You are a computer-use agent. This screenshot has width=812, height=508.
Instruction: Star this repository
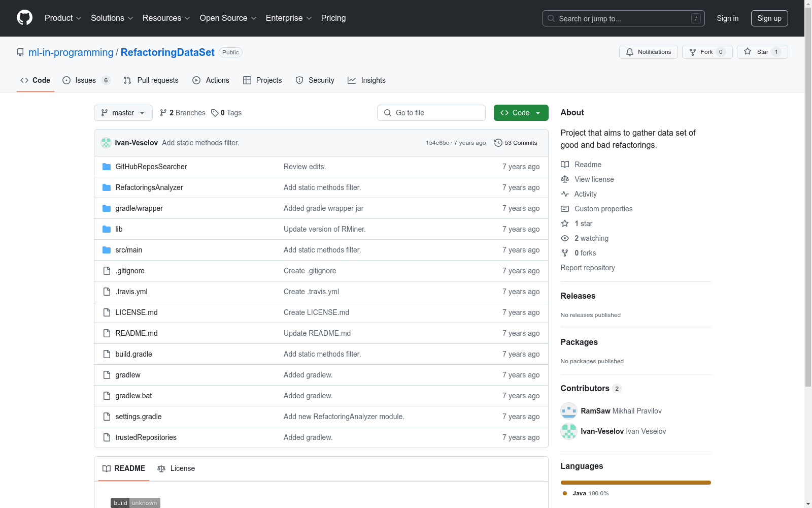coord(762,52)
